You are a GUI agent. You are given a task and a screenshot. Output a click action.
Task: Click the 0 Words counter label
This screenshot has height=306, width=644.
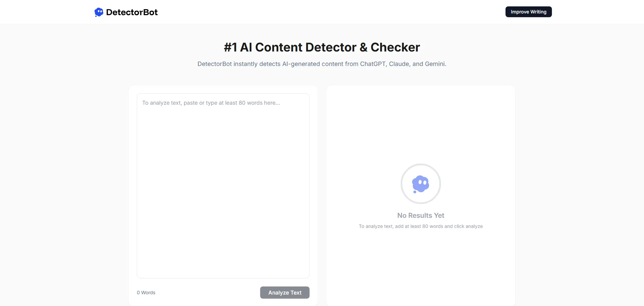146,293
